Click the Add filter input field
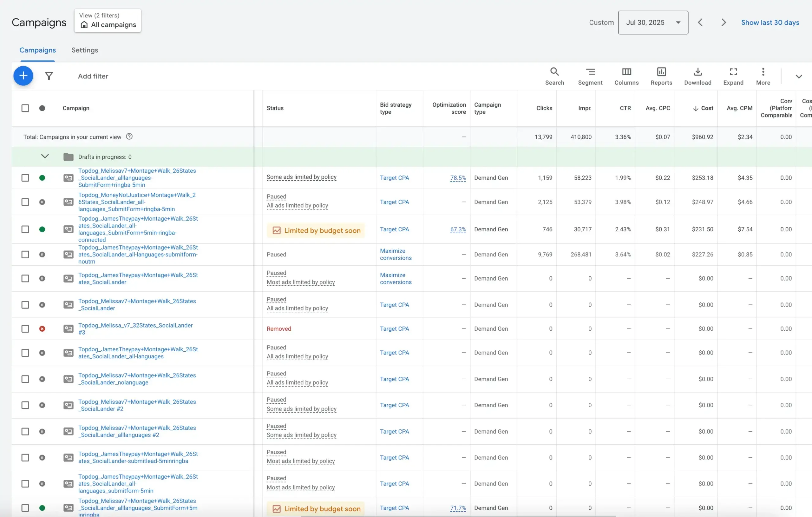The image size is (812, 517). (93, 76)
